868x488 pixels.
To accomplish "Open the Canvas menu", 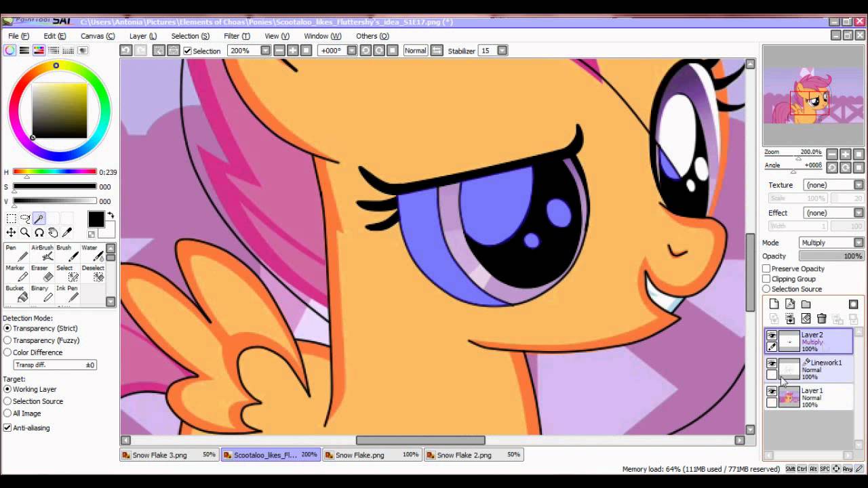I will point(98,36).
